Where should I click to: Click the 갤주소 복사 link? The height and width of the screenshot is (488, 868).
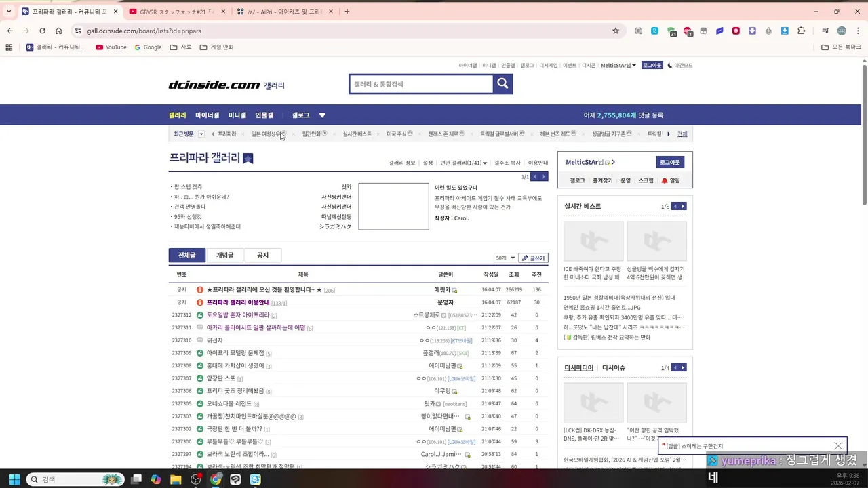[507, 163]
